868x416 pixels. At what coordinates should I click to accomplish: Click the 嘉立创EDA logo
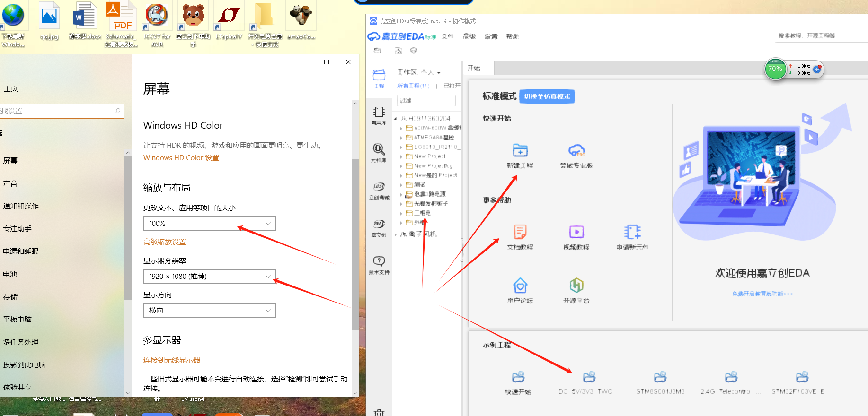point(402,36)
